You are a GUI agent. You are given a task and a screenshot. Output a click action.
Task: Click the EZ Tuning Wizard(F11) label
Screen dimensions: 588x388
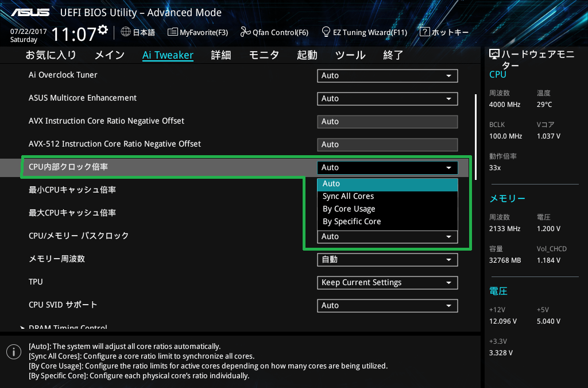(370, 32)
